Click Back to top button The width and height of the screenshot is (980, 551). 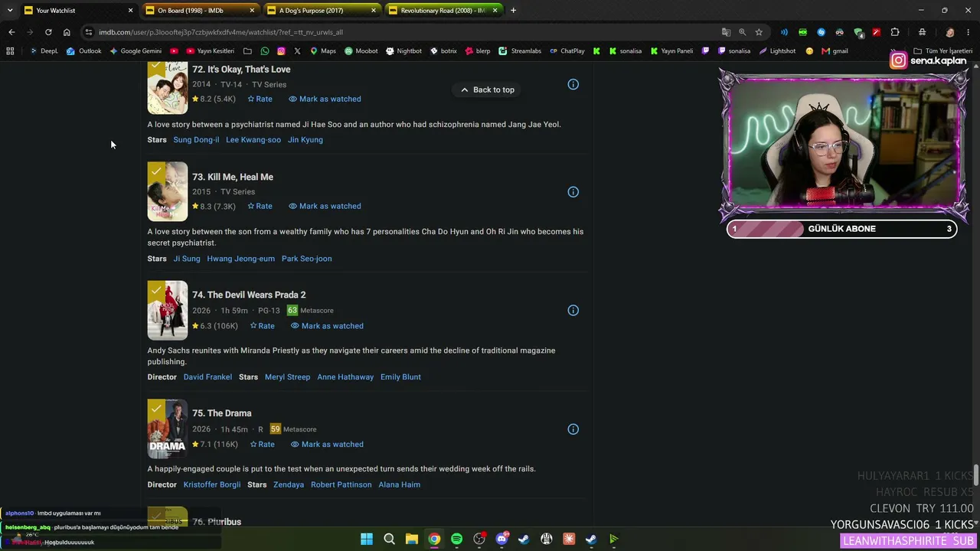click(487, 90)
